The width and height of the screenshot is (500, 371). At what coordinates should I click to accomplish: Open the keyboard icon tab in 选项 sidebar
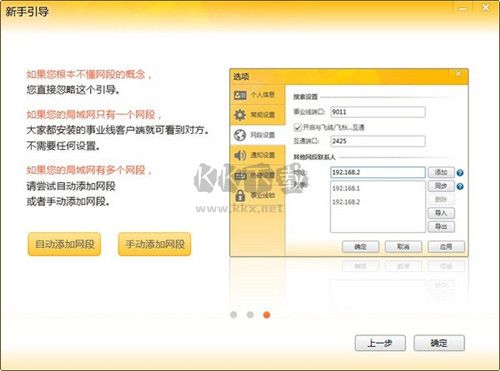tap(240, 175)
